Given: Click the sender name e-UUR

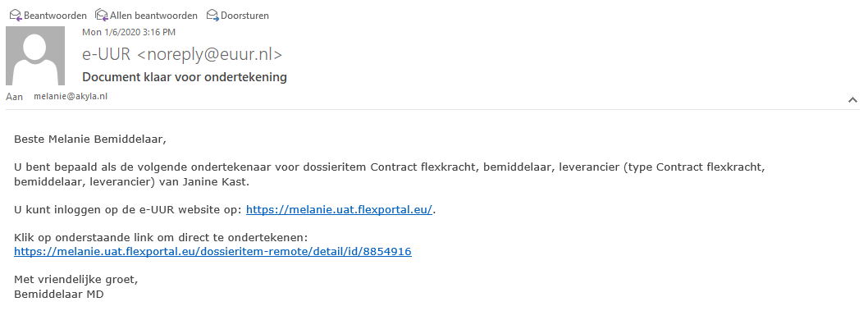Looking at the screenshot, I should (107, 54).
